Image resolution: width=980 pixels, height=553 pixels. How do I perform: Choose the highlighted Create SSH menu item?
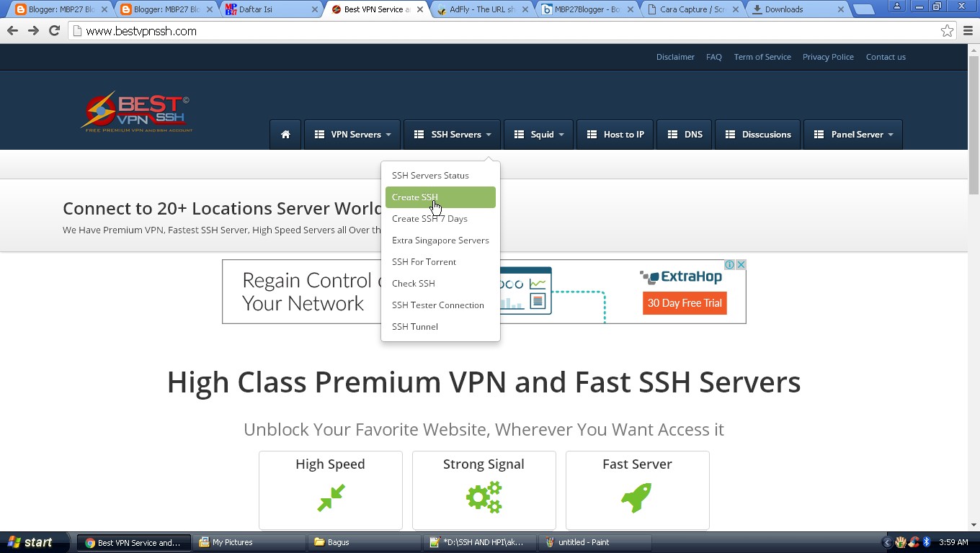[440, 197]
